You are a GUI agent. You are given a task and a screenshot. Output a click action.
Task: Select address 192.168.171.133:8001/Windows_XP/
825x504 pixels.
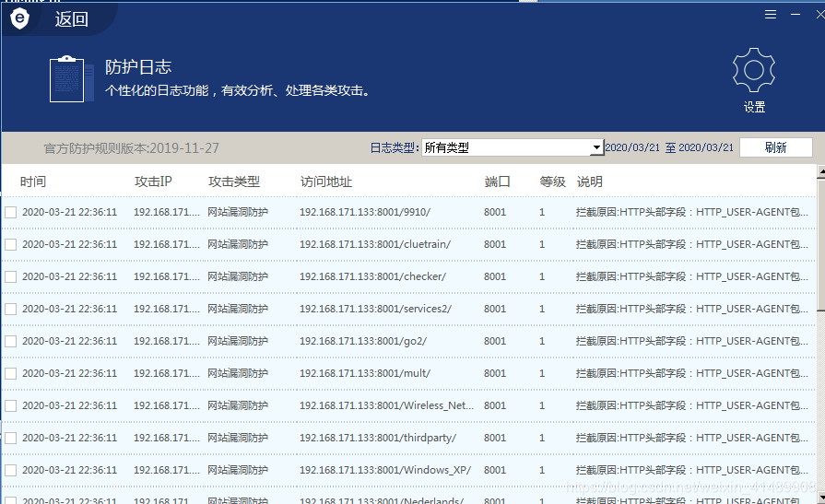[385, 470]
